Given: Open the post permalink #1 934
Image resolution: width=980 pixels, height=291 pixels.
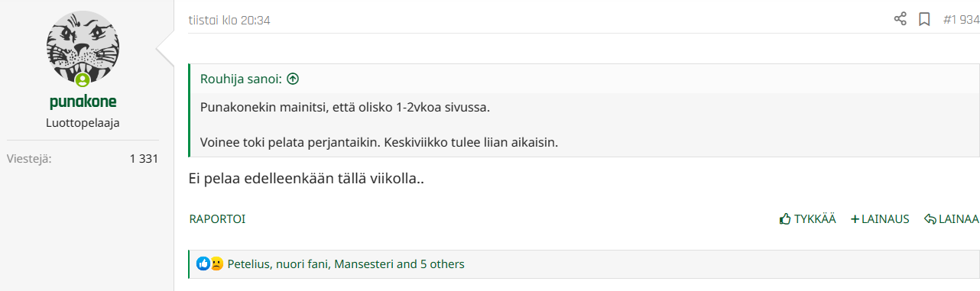Looking at the screenshot, I should pyautogui.click(x=961, y=20).
